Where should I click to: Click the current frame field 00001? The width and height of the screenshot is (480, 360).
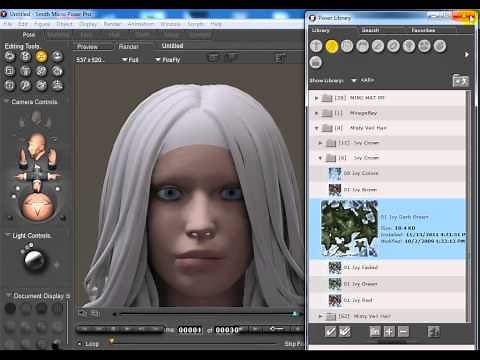190,330
